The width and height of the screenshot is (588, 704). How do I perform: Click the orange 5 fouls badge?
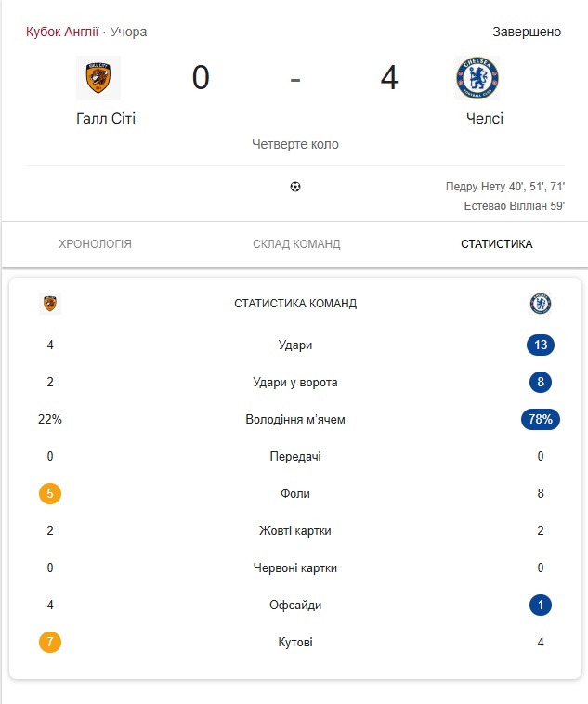[50, 493]
